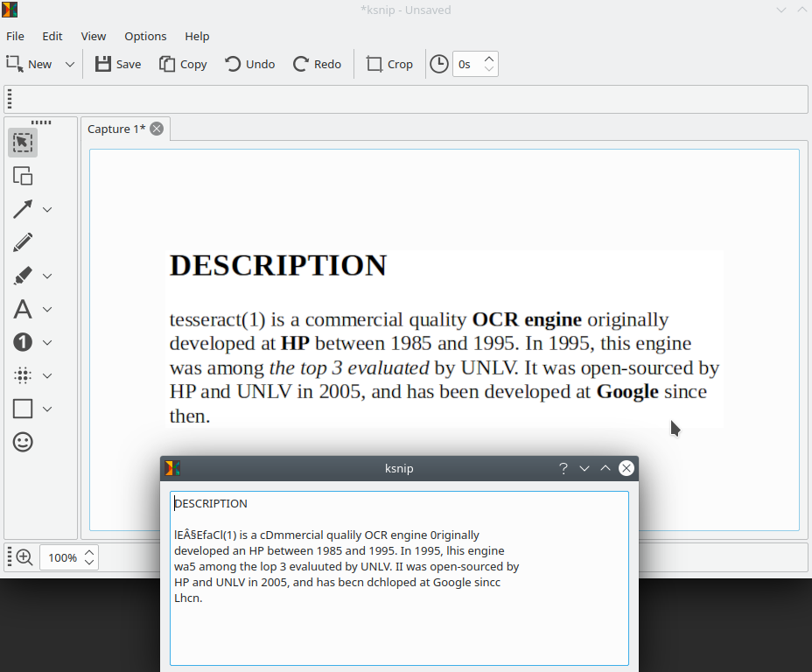This screenshot has width=812, height=672.
Task: Select the Sticker emoji tool
Action: click(22, 442)
